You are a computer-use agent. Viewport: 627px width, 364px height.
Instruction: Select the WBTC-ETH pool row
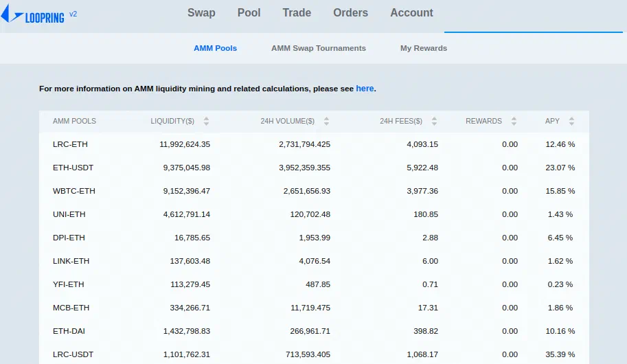pyautogui.click(x=314, y=191)
